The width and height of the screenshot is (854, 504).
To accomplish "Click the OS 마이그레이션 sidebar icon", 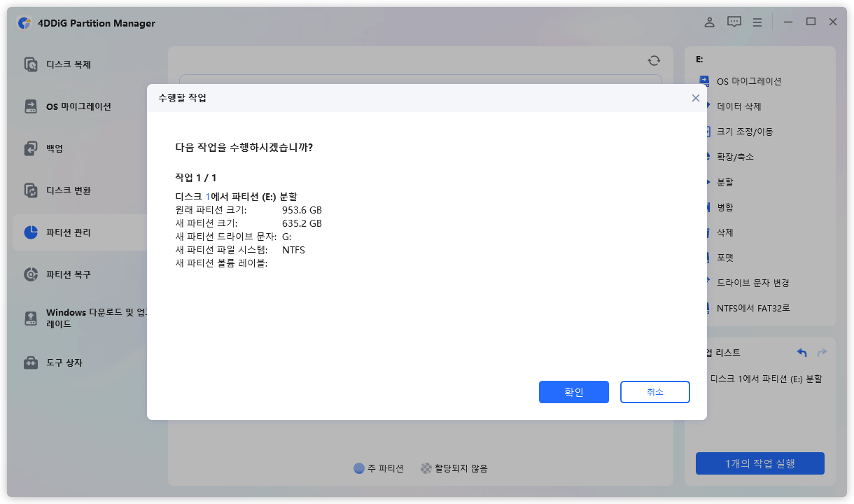I will 31,106.
